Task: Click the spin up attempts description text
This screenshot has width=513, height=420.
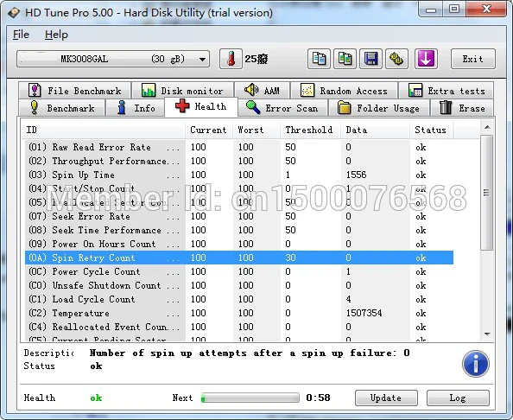Action: 250,353
